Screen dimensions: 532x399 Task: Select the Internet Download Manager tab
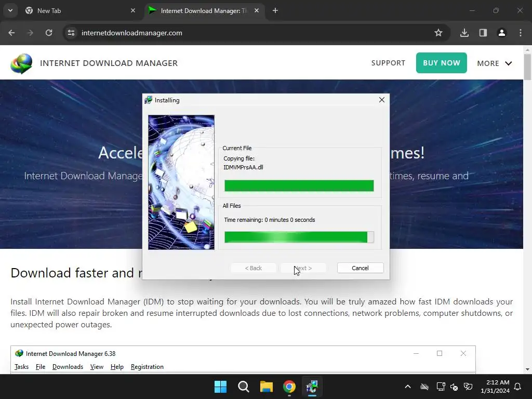(x=204, y=10)
